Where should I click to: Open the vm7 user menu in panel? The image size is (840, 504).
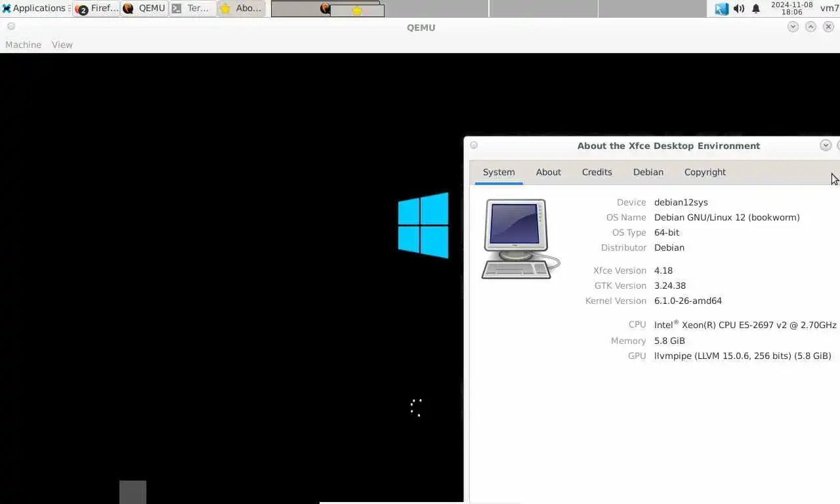point(829,9)
